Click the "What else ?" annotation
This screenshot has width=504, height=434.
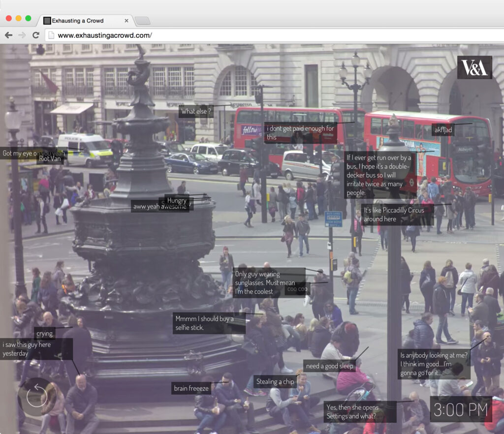coord(196,111)
